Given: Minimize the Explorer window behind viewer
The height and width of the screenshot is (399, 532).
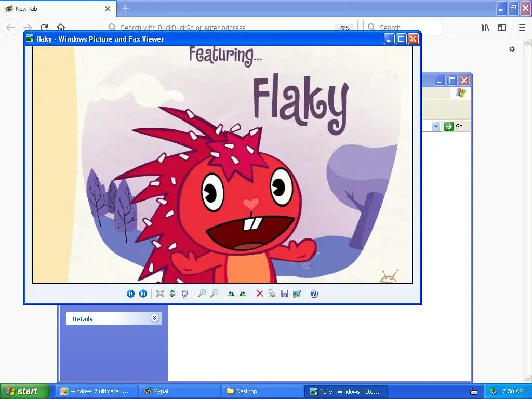Looking at the screenshot, I should coord(440,81).
